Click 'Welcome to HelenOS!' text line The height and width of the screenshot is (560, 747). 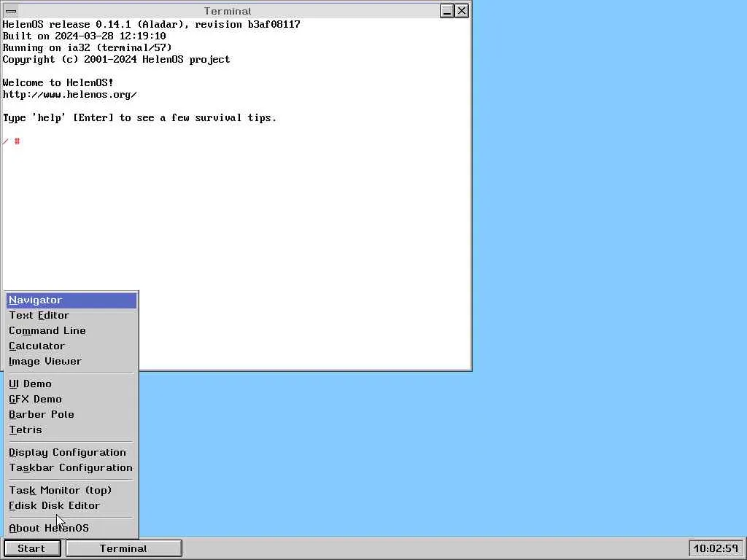click(58, 82)
